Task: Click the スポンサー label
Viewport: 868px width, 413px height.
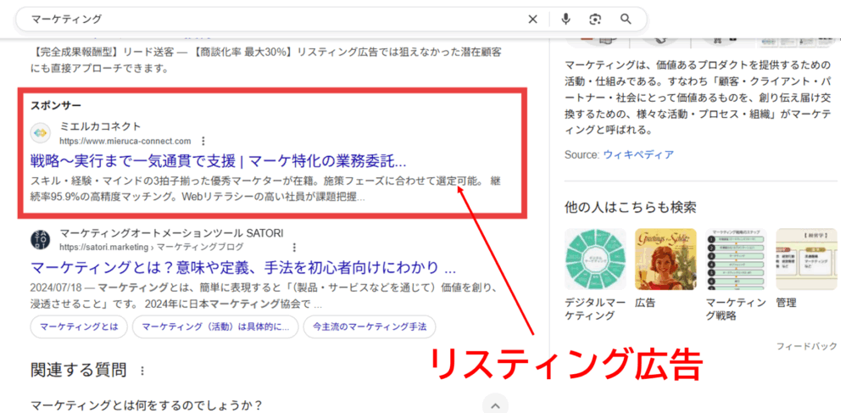Action: (56, 105)
